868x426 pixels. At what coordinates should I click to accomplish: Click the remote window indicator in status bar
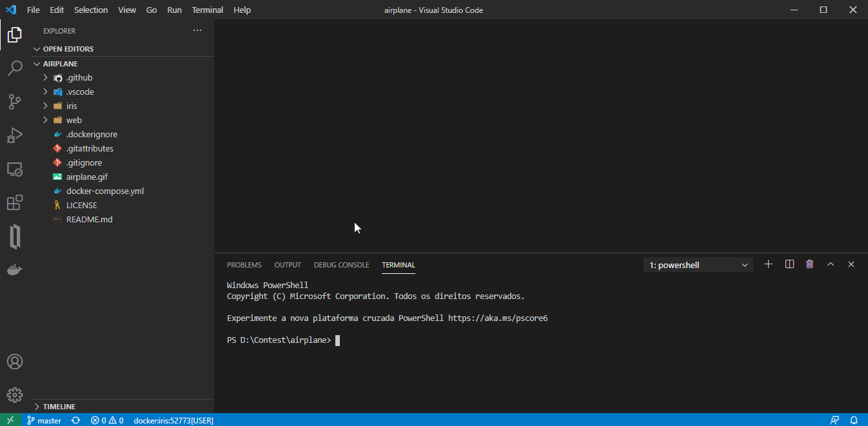click(x=10, y=420)
